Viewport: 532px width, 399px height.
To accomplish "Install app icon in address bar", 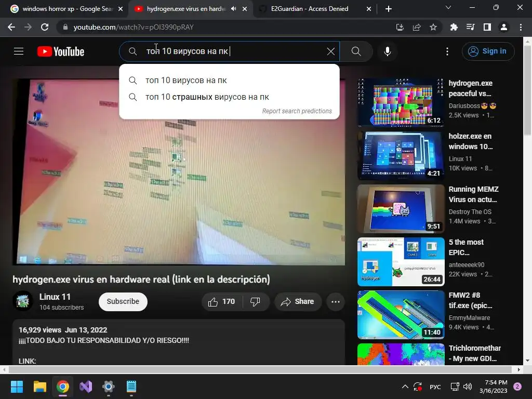I will click(x=400, y=27).
